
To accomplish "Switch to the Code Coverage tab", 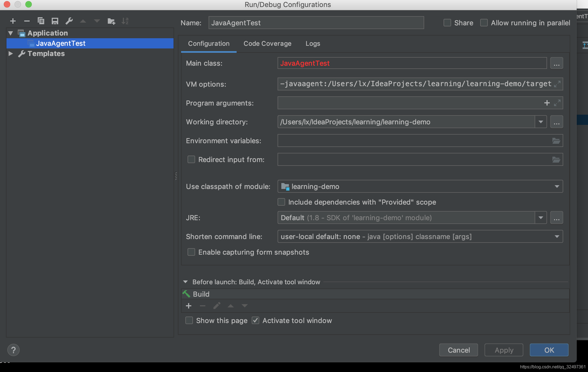I will point(267,44).
